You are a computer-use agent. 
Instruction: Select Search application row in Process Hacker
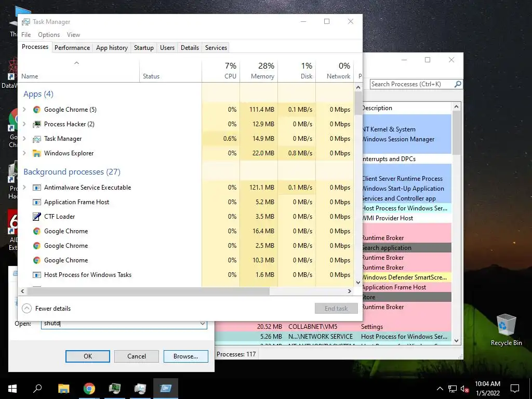406,248
